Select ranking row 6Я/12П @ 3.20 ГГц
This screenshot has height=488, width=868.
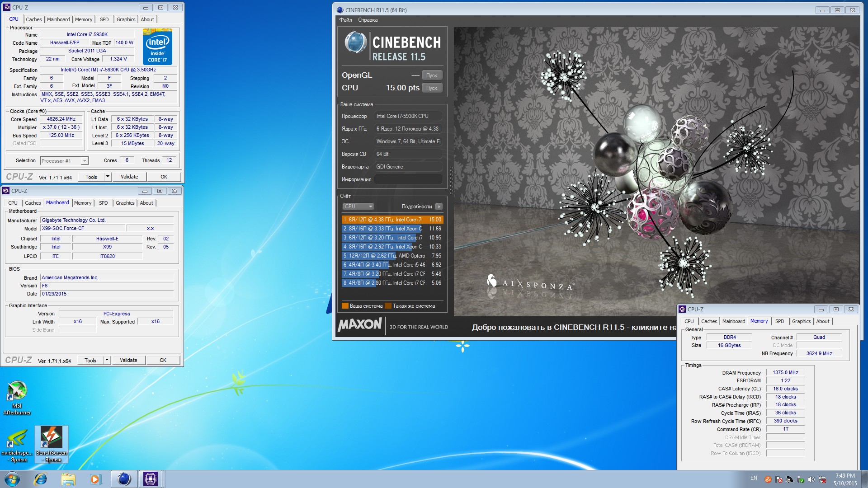click(x=392, y=238)
